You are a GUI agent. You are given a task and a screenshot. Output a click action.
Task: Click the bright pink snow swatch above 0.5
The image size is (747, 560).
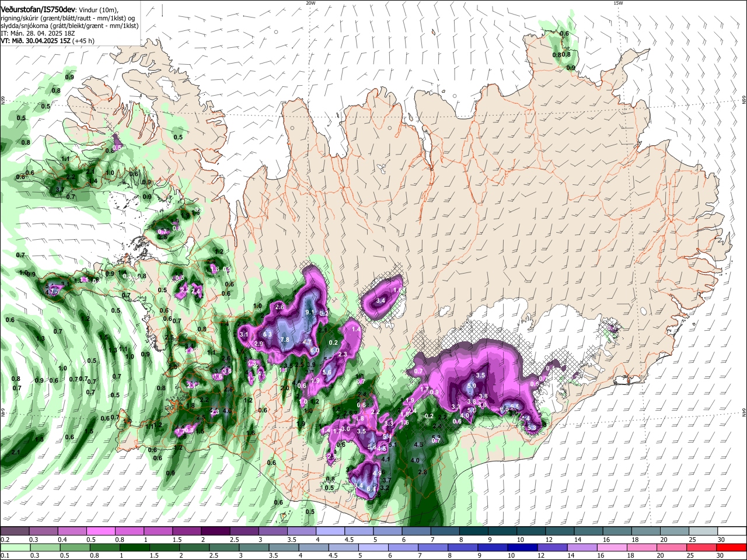pyautogui.click(x=100, y=531)
